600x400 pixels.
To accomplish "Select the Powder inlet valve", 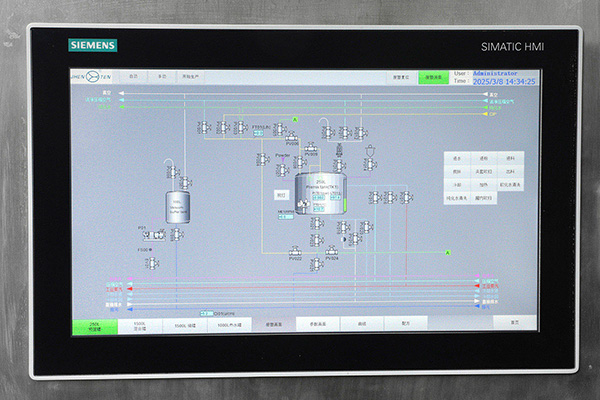I will [x=282, y=169].
